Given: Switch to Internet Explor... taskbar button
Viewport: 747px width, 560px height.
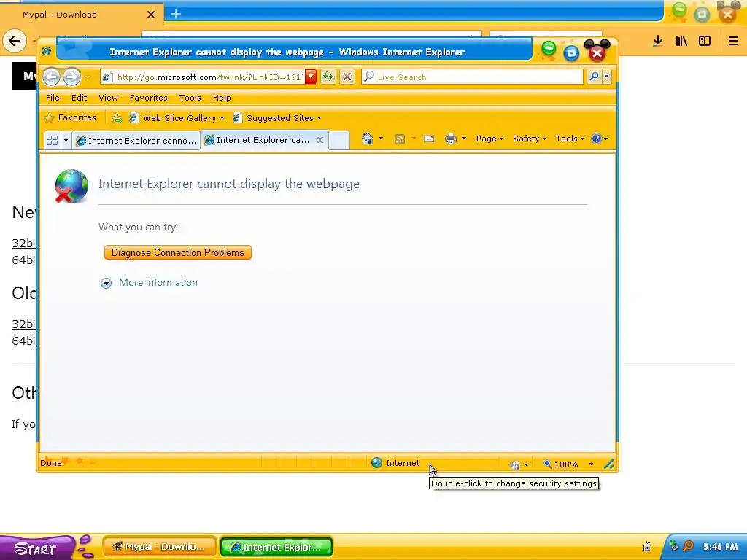Looking at the screenshot, I should coord(276,547).
